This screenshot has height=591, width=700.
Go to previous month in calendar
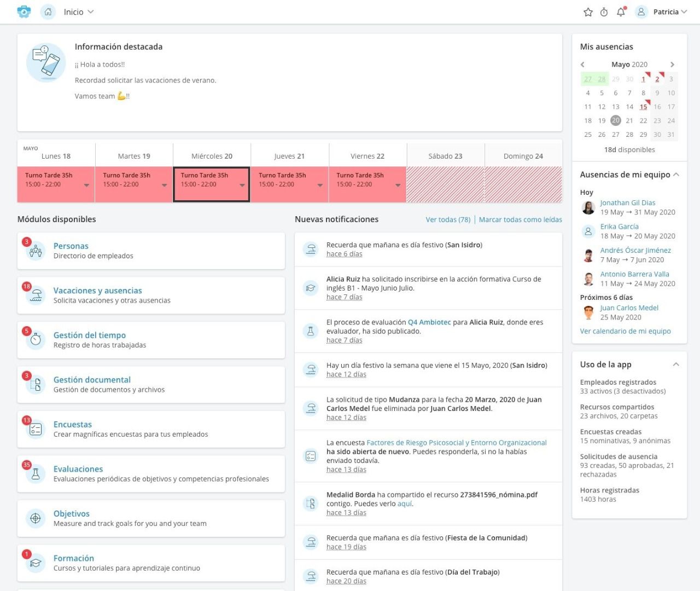point(583,65)
